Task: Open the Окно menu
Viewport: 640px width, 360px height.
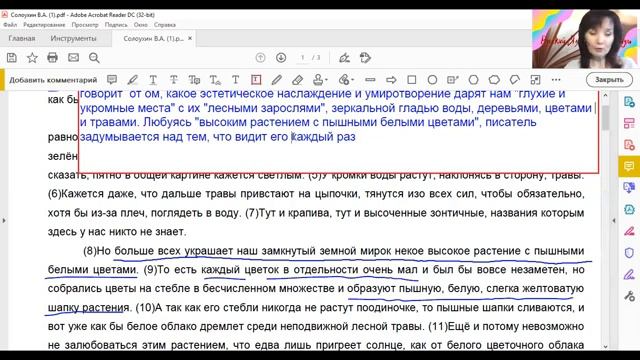Action: click(x=140, y=24)
